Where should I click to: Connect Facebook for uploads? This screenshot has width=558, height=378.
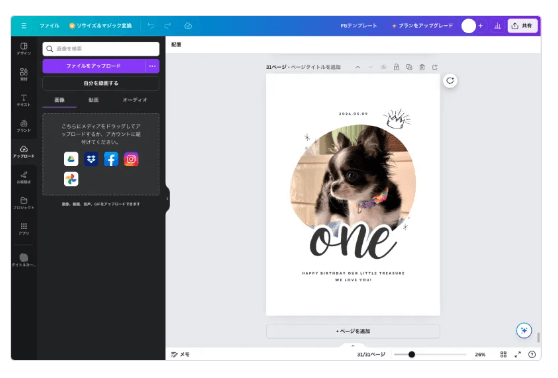coord(111,159)
